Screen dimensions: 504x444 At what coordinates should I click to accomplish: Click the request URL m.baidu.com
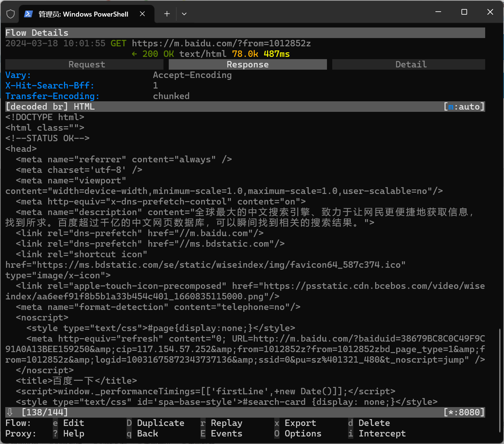[221, 43]
